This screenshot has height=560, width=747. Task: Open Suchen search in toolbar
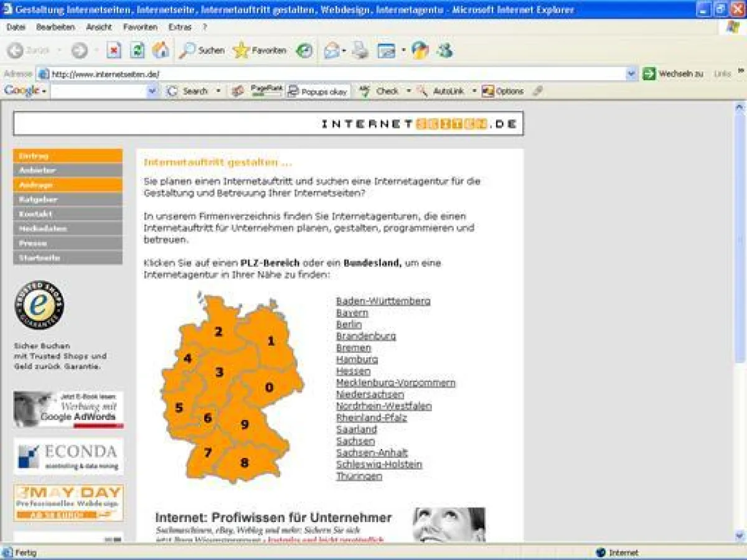tap(202, 50)
